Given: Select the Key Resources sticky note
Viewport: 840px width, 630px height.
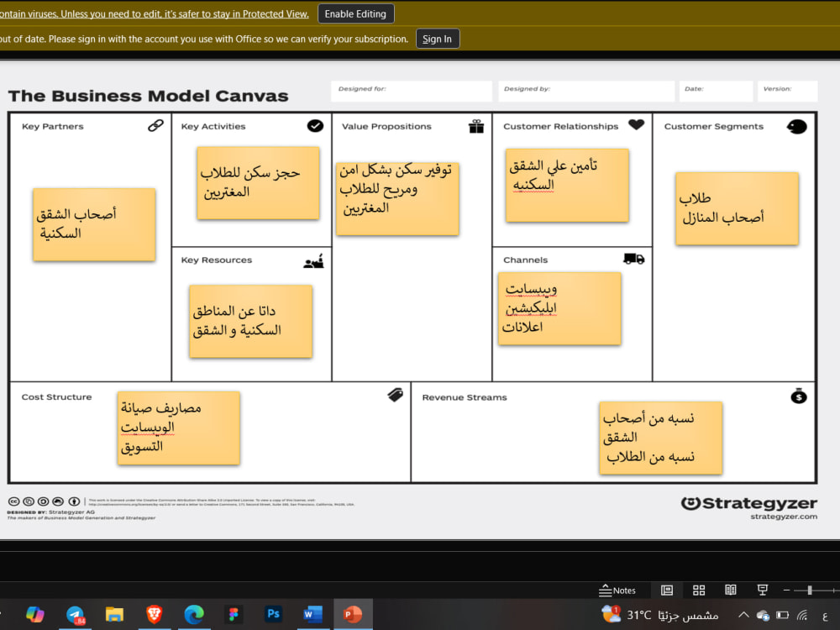Looking at the screenshot, I should click(250, 321).
